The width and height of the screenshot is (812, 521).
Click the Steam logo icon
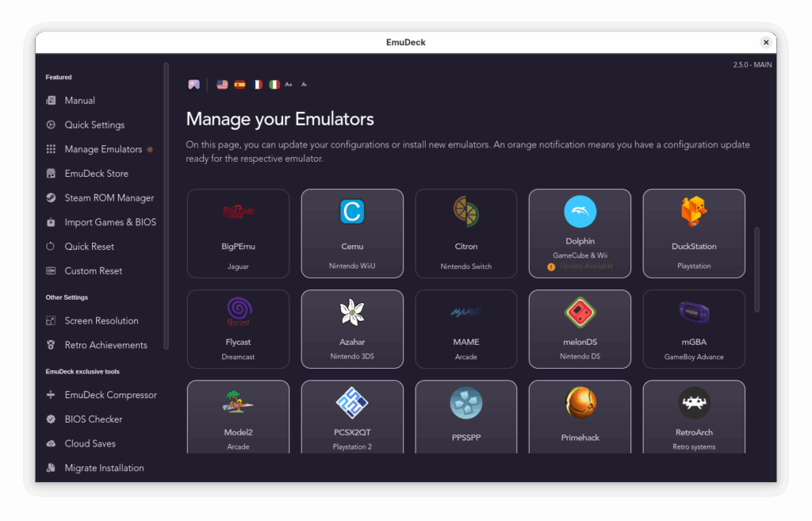(x=51, y=197)
